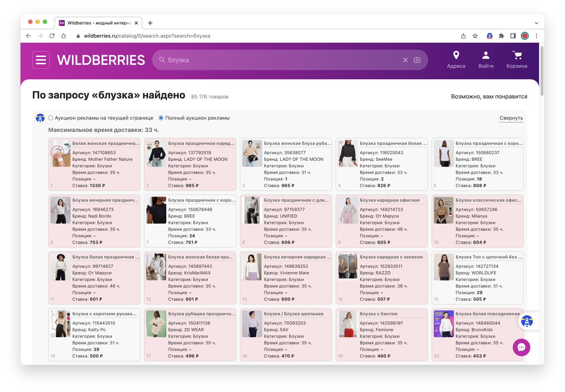Click the 85 176 товаров count
Screen dimensions: 565x392
point(210,97)
